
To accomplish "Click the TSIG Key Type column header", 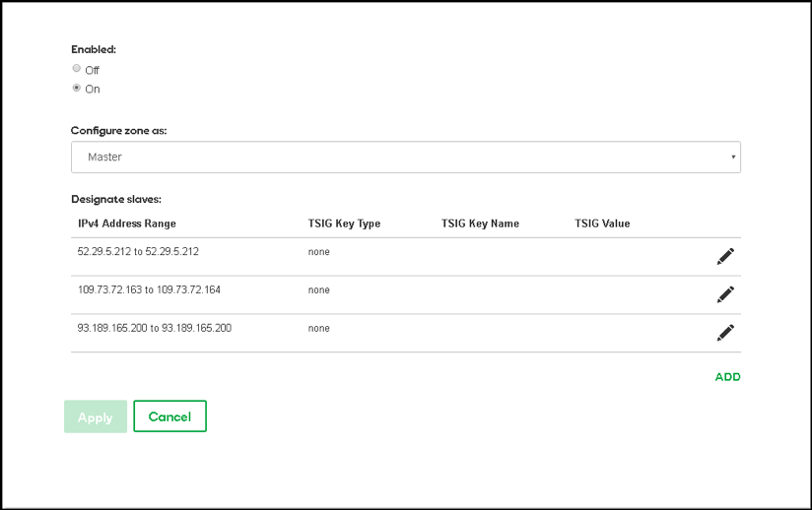I will tap(344, 223).
